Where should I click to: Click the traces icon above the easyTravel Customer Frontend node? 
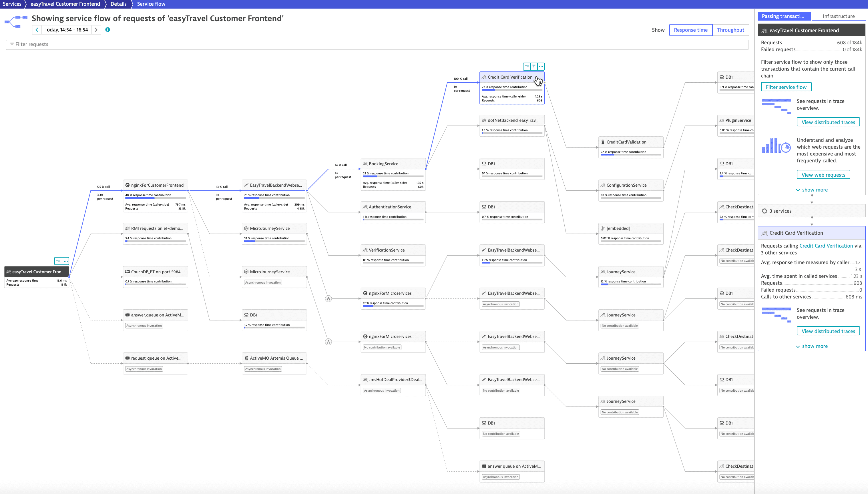pyautogui.click(x=58, y=261)
